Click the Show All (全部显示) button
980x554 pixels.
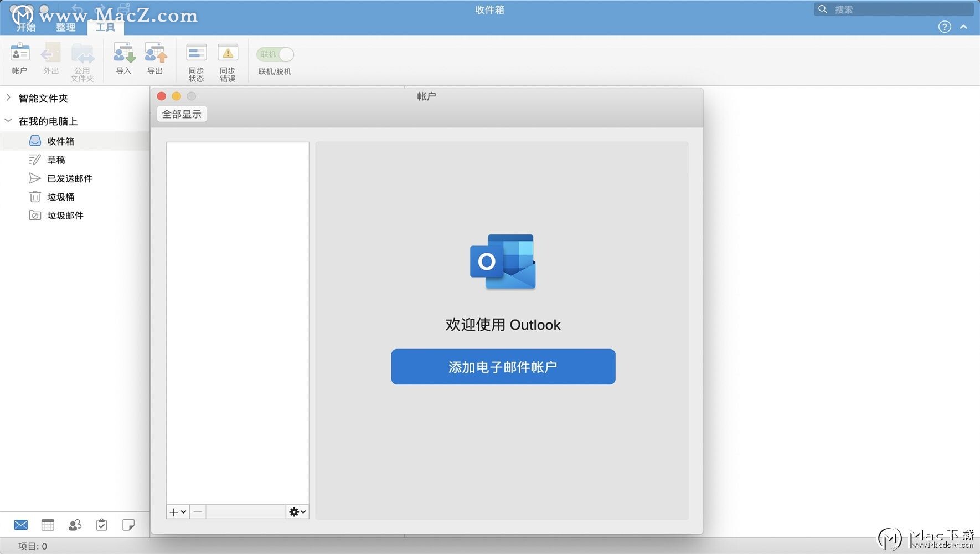(182, 114)
